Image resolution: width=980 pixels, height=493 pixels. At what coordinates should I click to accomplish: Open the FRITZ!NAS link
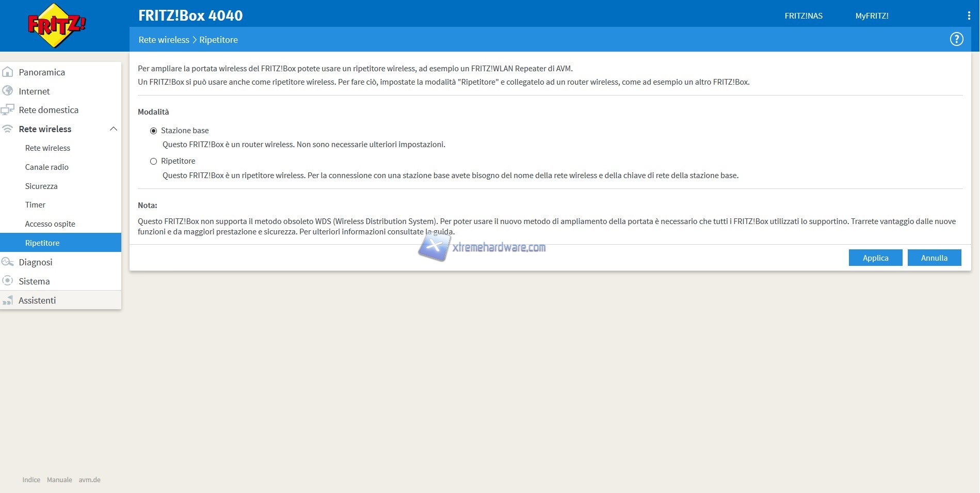[x=804, y=16]
